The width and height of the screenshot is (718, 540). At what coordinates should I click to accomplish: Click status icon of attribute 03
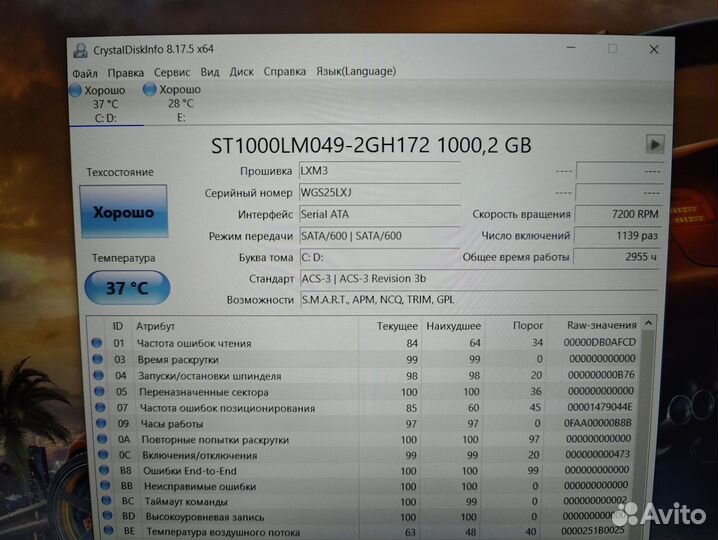(98, 360)
